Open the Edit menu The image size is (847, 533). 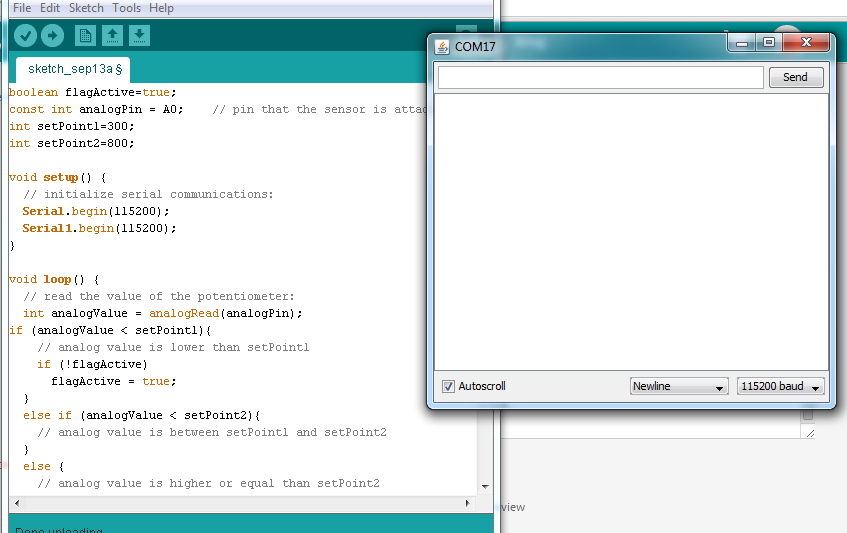coord(50,8)
